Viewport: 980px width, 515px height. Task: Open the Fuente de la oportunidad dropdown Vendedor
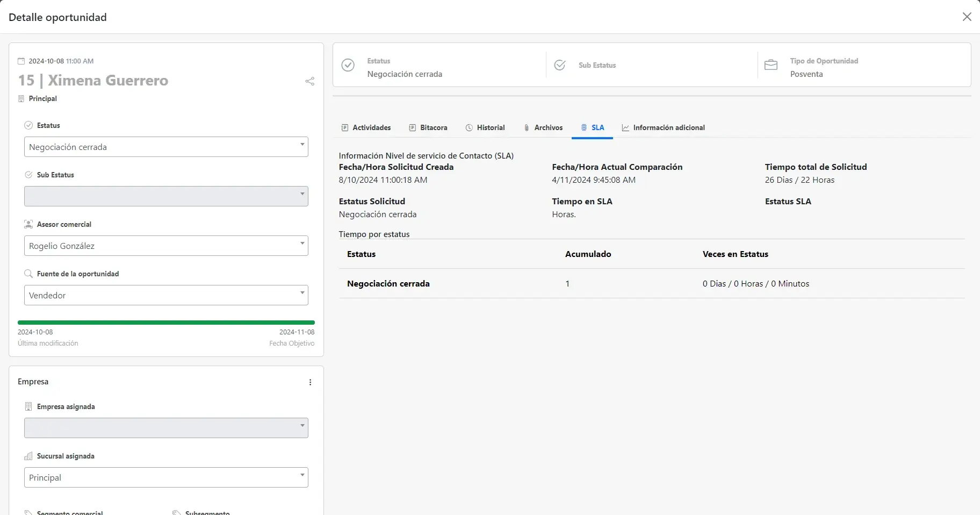pyautogui.click(x=166, y=295)
